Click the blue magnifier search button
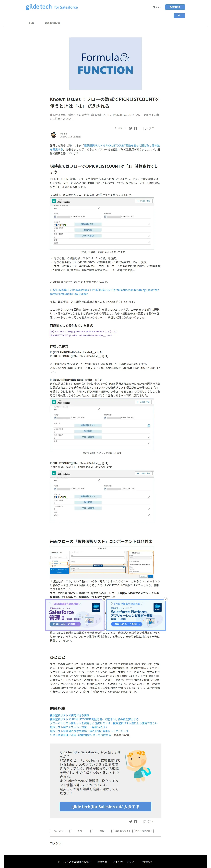Screen dimensions: 211x868 pos(179,15)
